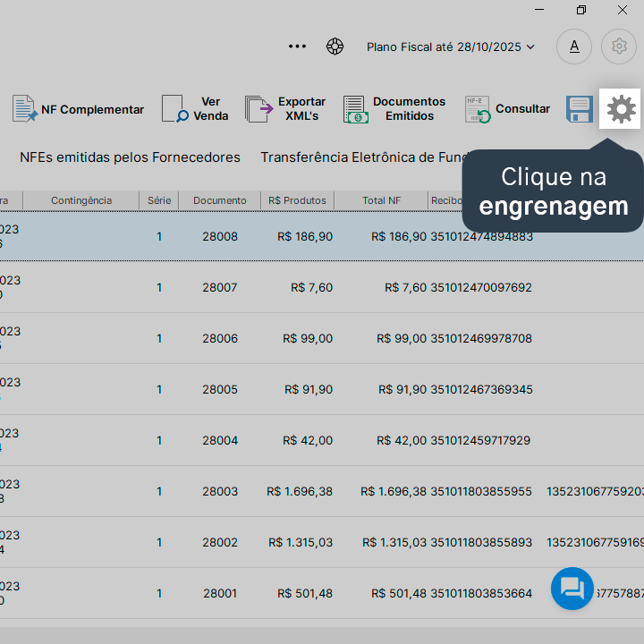The width and height of the screenshot is (644, 644).
Task: Sort by Série column header
Action: pyautogui.click(x=159, y=200)
